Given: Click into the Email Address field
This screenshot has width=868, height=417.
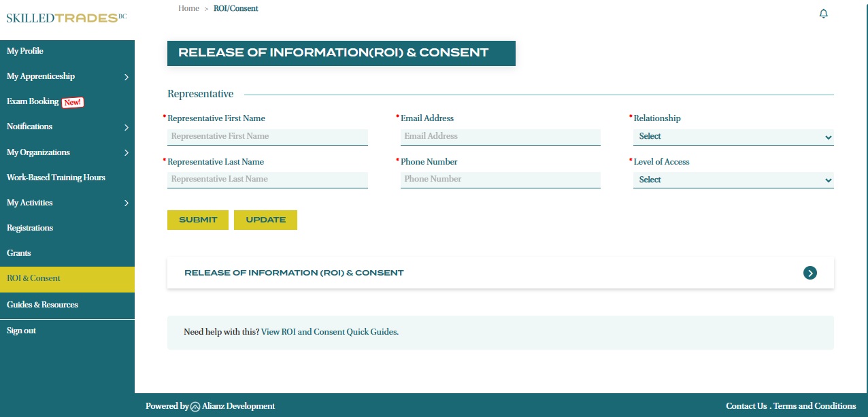Looking at the screenshot, I should [x=500, y=137].
